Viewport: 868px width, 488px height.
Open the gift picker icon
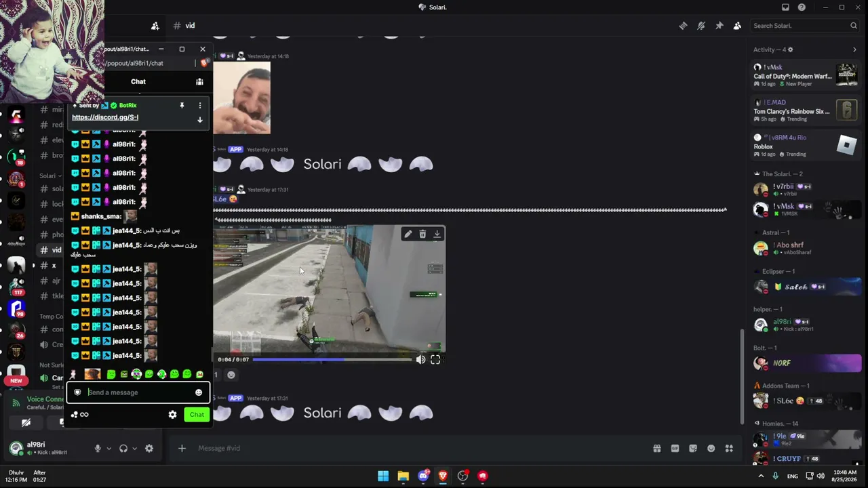pos(657,448)
